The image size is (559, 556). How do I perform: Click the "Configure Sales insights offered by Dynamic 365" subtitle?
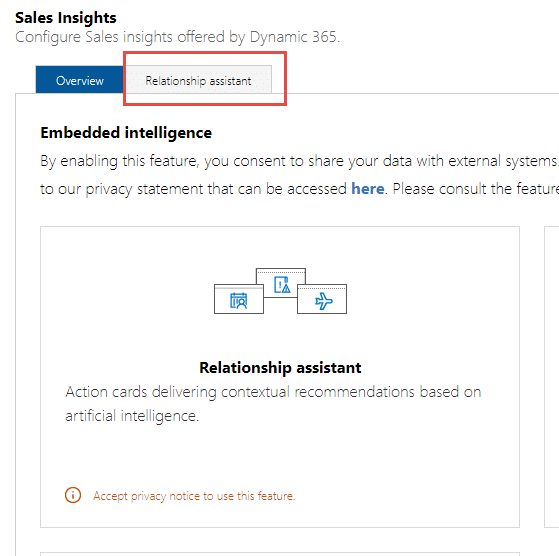[x=178, y=37]
